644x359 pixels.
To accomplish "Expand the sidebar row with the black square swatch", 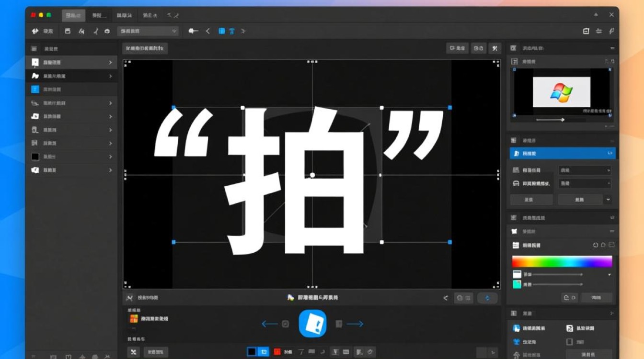I will (x=71, y=157).
